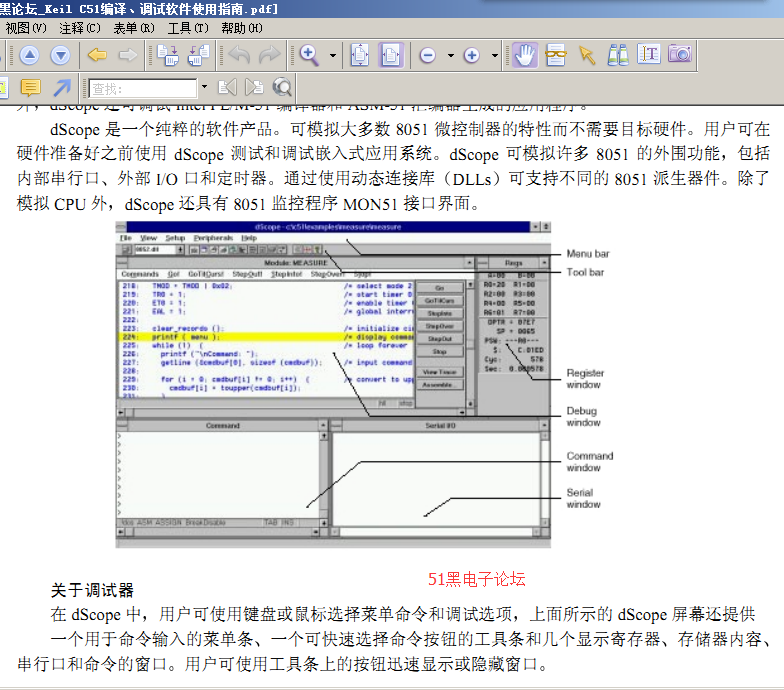Image resolution: width=784 pixels, height=690 pixels.
Task: Click the 'Menu bar' figure label
Action: (x=588, y=254)
